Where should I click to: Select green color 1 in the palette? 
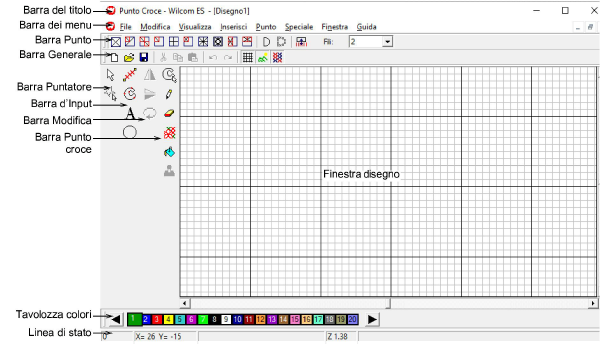pyautogui.click(x=134, y=319)
